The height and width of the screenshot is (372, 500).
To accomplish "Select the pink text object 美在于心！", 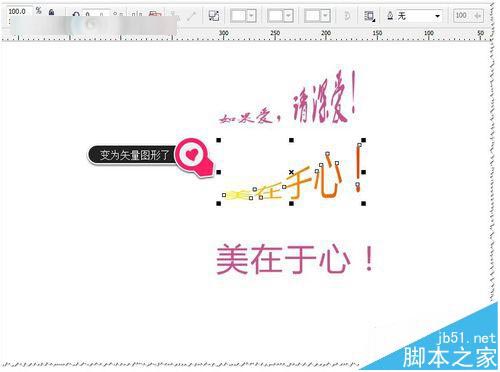I will coord(295,259).
